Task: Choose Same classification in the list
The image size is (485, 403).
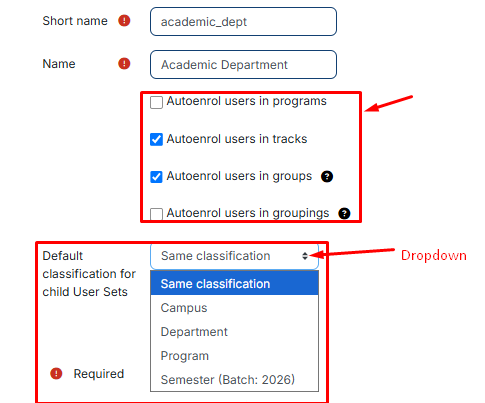Action: (x=234, y=284)
